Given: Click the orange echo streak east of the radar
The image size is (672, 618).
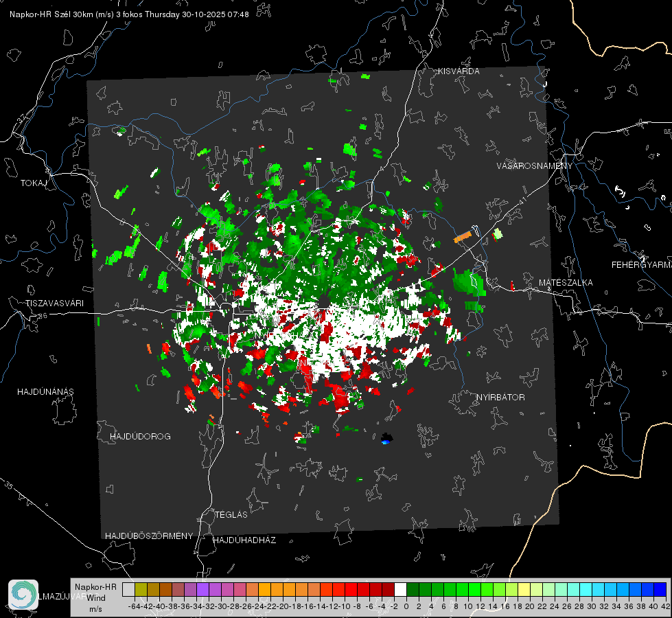Looking at the screenshot, I should (x=463, y=237).
